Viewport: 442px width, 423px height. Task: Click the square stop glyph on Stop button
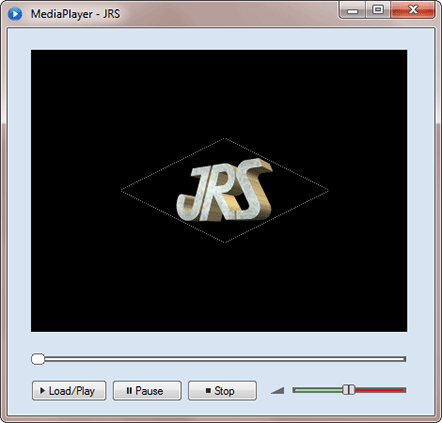(x=208, y=390)
